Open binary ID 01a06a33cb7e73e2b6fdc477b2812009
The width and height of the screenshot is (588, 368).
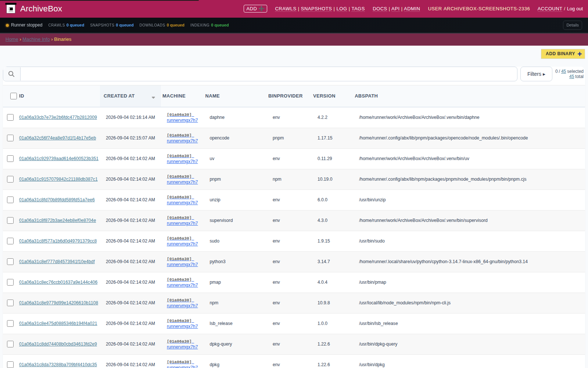(x=58, y=117)
